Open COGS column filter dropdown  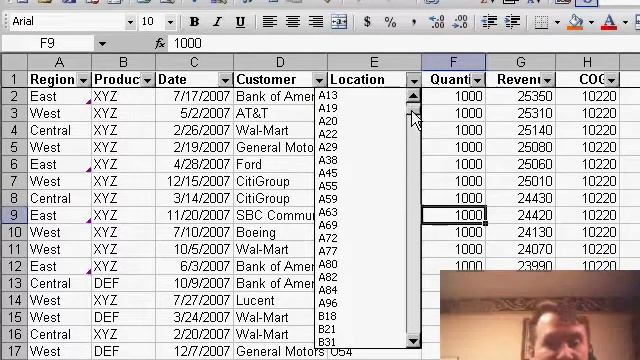(x=611, y=80)
